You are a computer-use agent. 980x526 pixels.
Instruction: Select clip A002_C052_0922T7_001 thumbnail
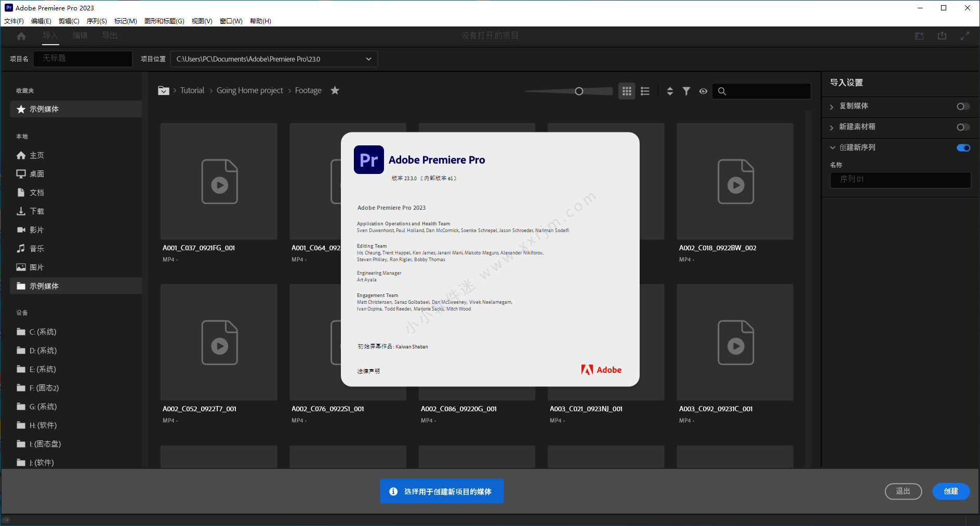point(219,342)
